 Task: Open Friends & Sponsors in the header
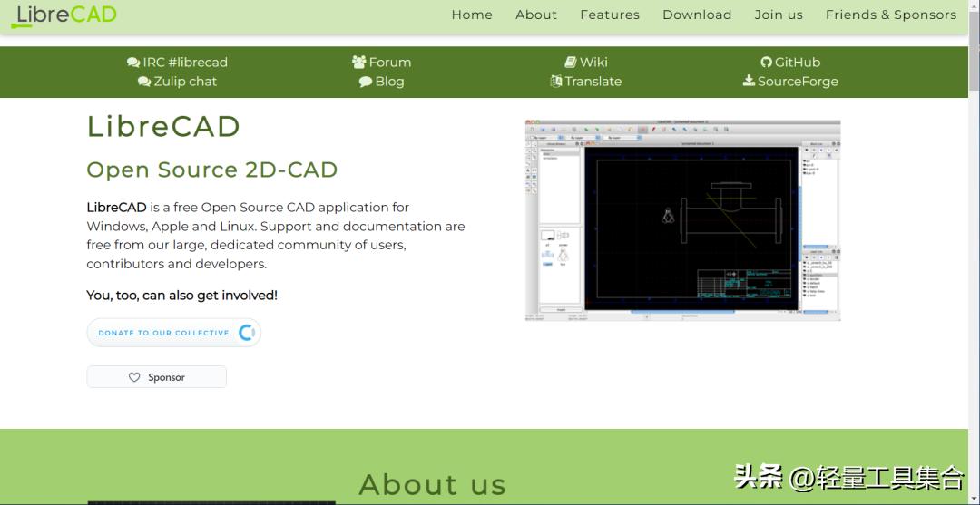pyautogui.click(x=891, y=15)
